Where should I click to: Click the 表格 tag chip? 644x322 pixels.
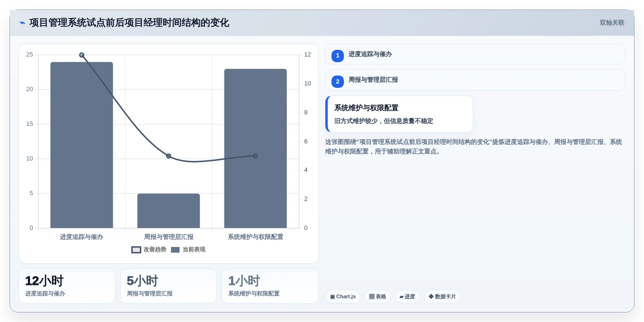[378, 297]
